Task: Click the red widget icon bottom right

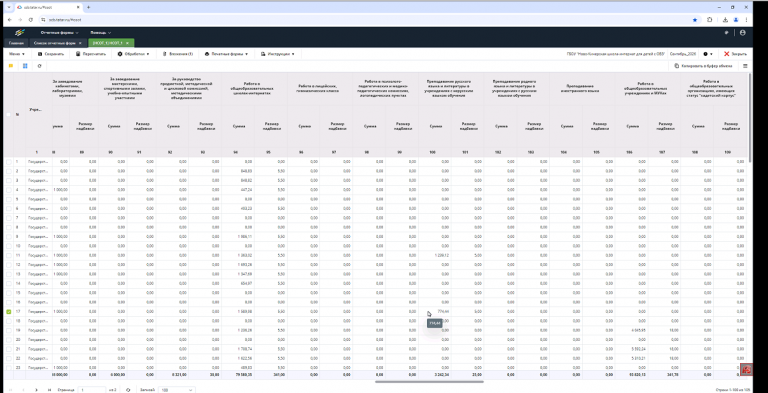Action: (x=746, y=370)
